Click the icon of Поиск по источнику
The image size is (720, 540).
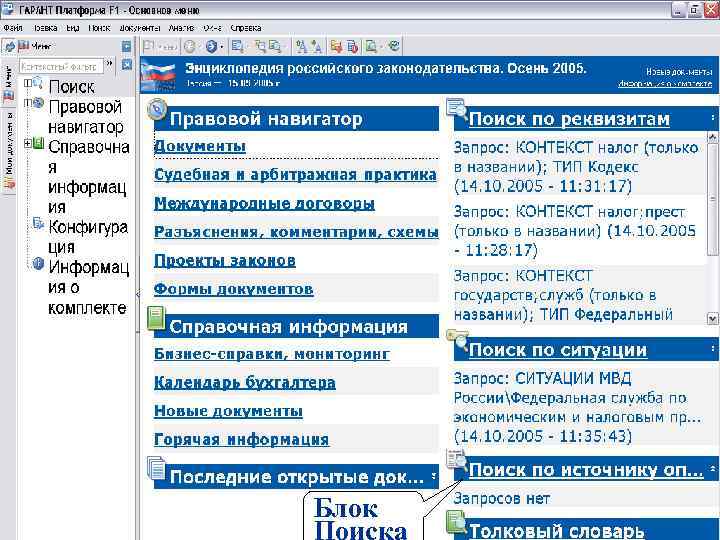[456, 459]
